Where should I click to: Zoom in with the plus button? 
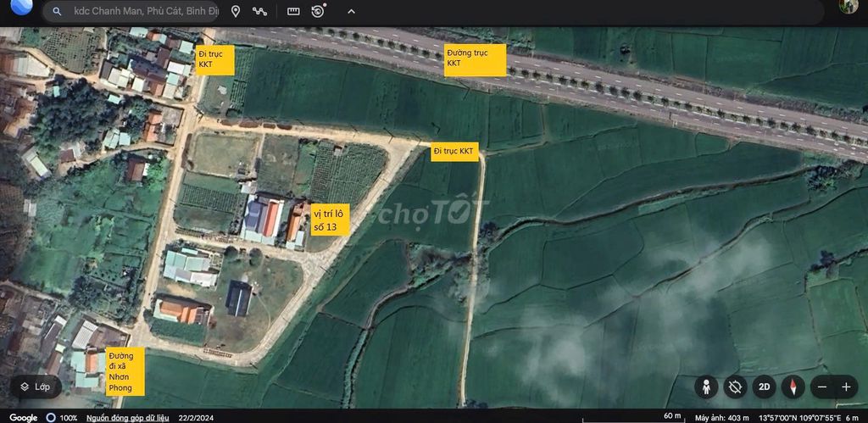click(846, 387)
